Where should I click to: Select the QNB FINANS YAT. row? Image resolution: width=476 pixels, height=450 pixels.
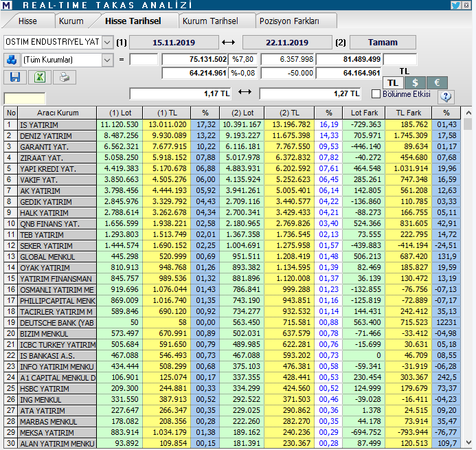coord(232,224)
